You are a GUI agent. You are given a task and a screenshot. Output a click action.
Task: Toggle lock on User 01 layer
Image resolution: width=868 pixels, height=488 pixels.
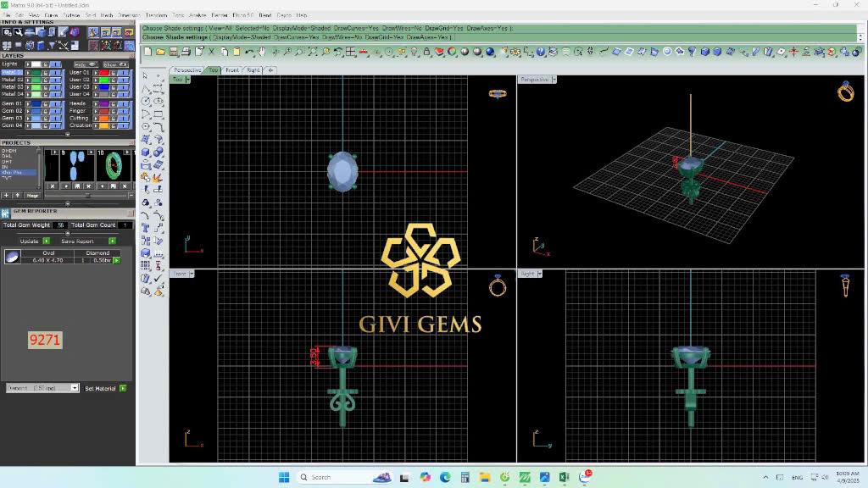[x=113, y=73]
